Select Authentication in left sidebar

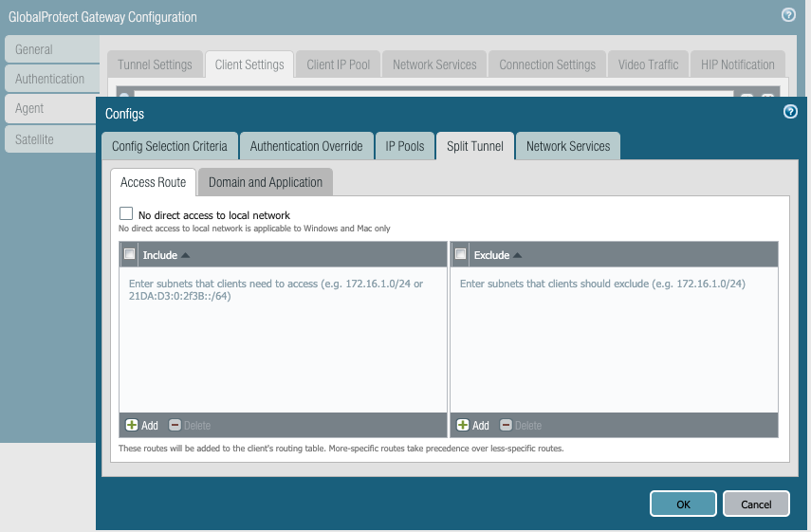click(x=52, y=79)
